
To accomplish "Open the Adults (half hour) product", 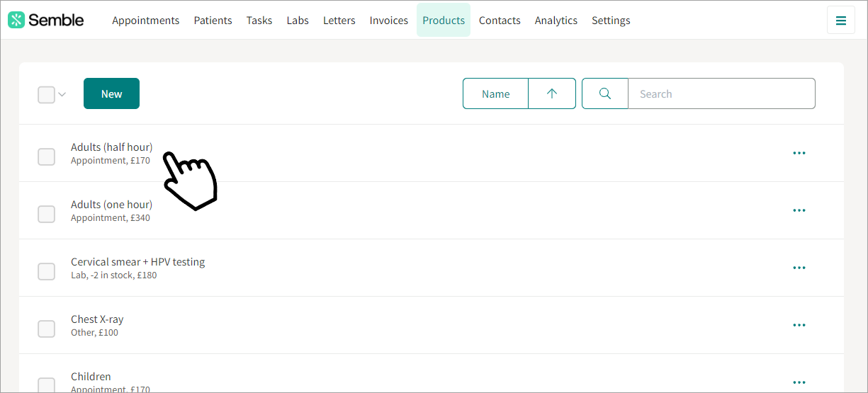I will pos(111,147).
